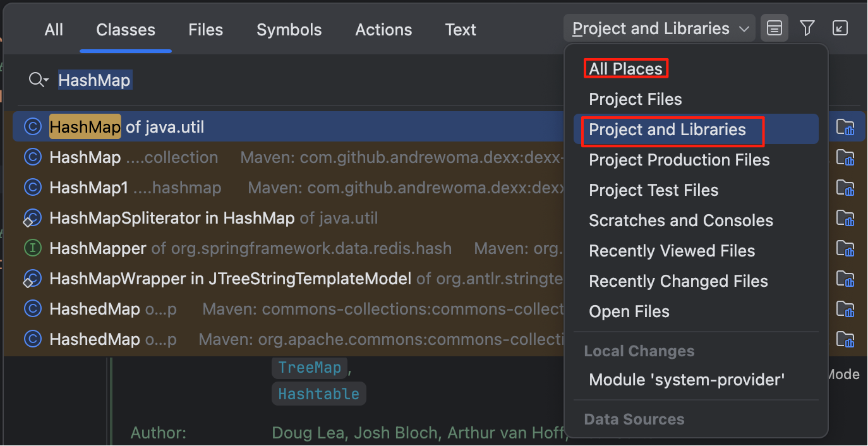Toggle the preview panel icon
Screen dimensions: 868x446
click(x=775, y=28)
